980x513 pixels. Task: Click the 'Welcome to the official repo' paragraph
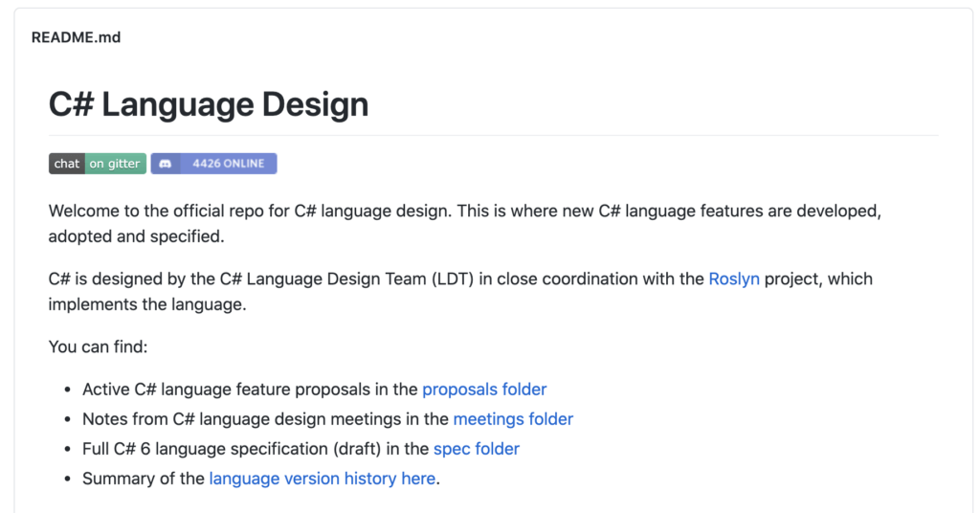click(x=465, y=224)
